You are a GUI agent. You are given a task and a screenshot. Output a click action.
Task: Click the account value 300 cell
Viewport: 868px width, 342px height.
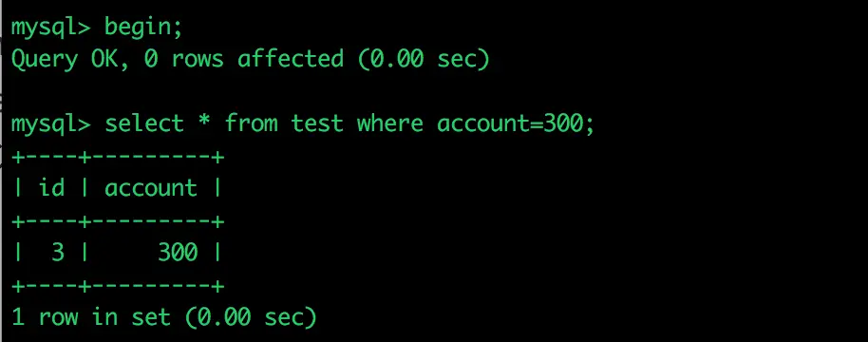[x=178, y=253]
